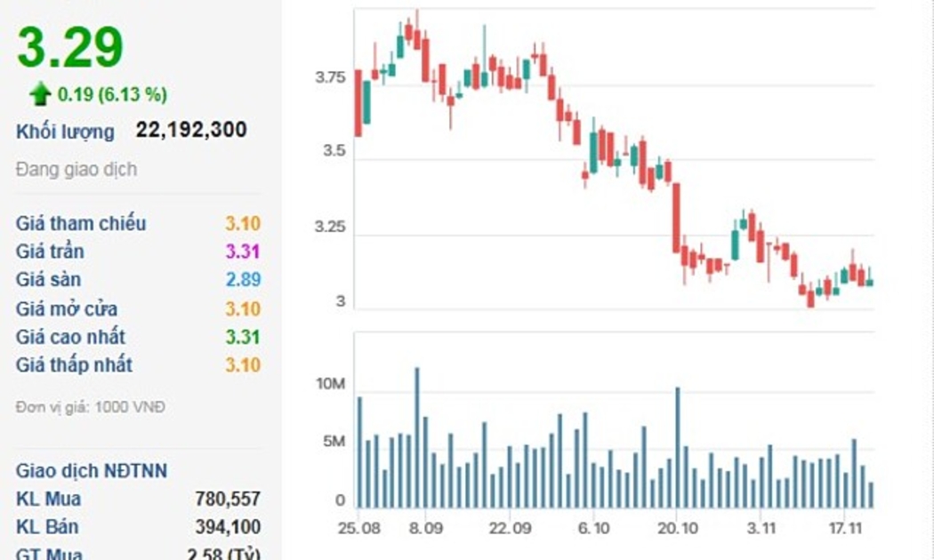Click the 3.75 price axis label
Screen dimensions: 934x560
click(330, 78)
